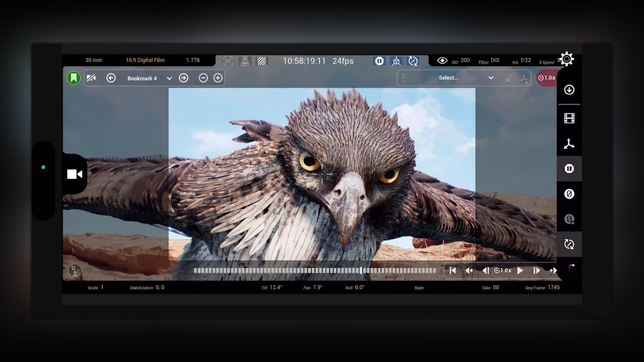644x362 pixels.
Task: Jump to the next keyframe
Action: (553, 271)
